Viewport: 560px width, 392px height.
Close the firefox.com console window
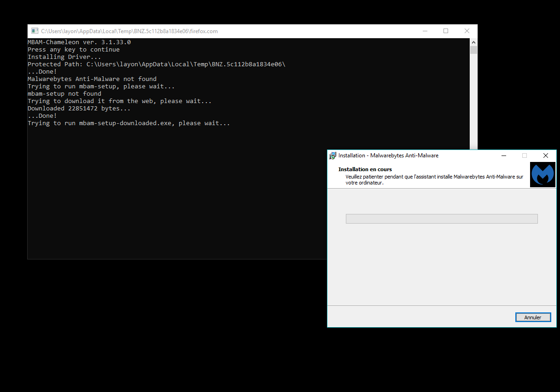pos(467,31)
